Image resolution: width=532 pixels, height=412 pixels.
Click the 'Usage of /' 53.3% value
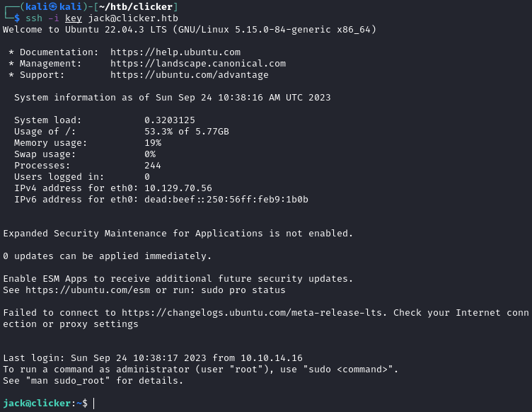187,132
